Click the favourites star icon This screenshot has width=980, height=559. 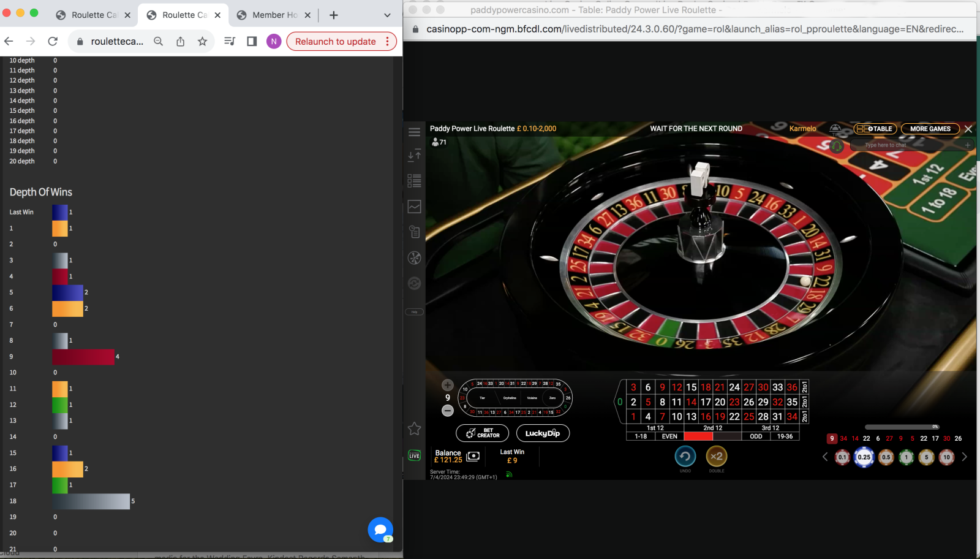414,429
